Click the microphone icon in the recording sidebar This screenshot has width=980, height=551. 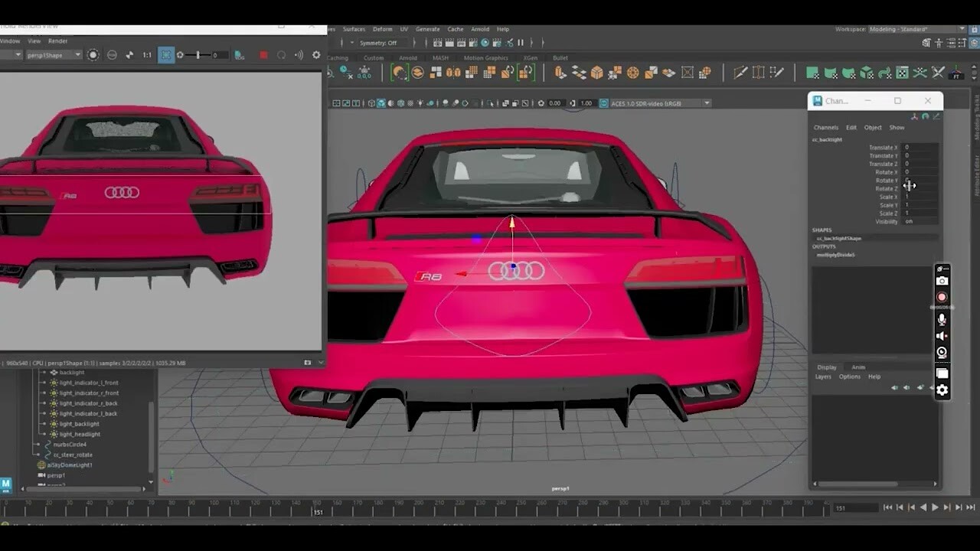point(942,318)
